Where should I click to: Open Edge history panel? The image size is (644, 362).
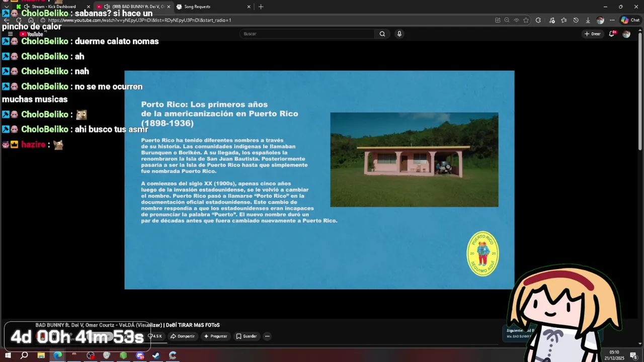pyautogui.click(x=576, y=20)
